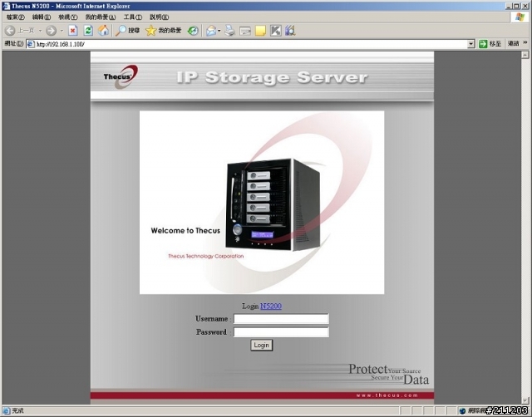Screen dimensions: 532x417
Task: Expand the Links toolbar chevron
Action: click(x=525, y=42)
